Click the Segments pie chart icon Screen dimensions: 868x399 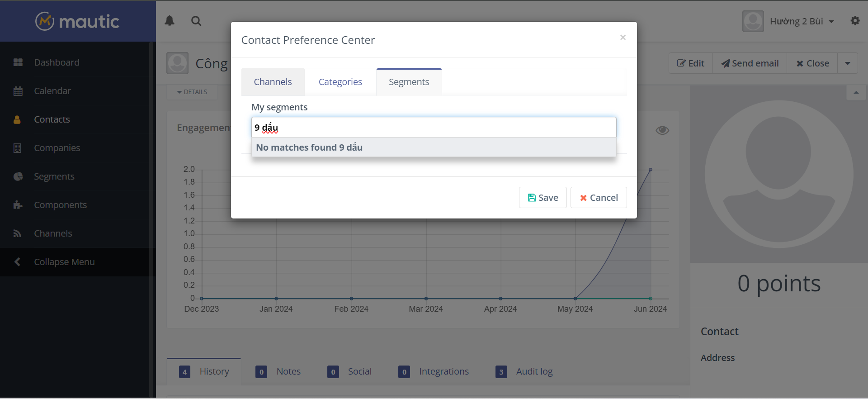pyautogui.click(x=18, y=176)
